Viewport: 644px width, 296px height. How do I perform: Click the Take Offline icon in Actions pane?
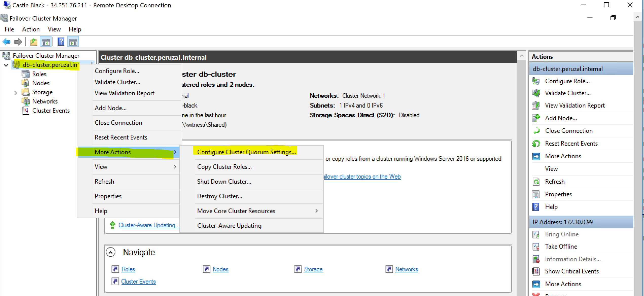tap(536, 247)
